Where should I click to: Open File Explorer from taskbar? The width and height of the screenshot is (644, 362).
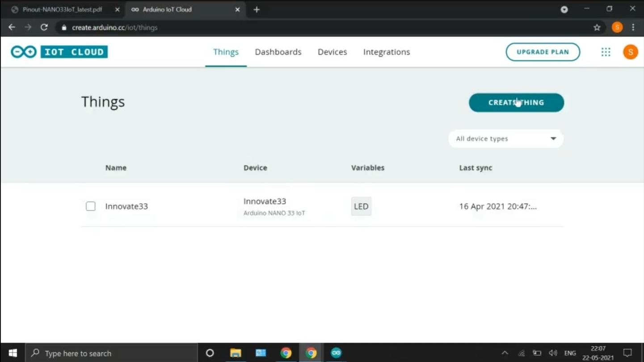pyautogui.click(x=236, y=353)
